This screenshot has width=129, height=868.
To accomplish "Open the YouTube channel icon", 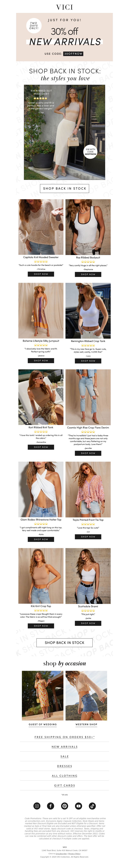I will pos(79,806).
